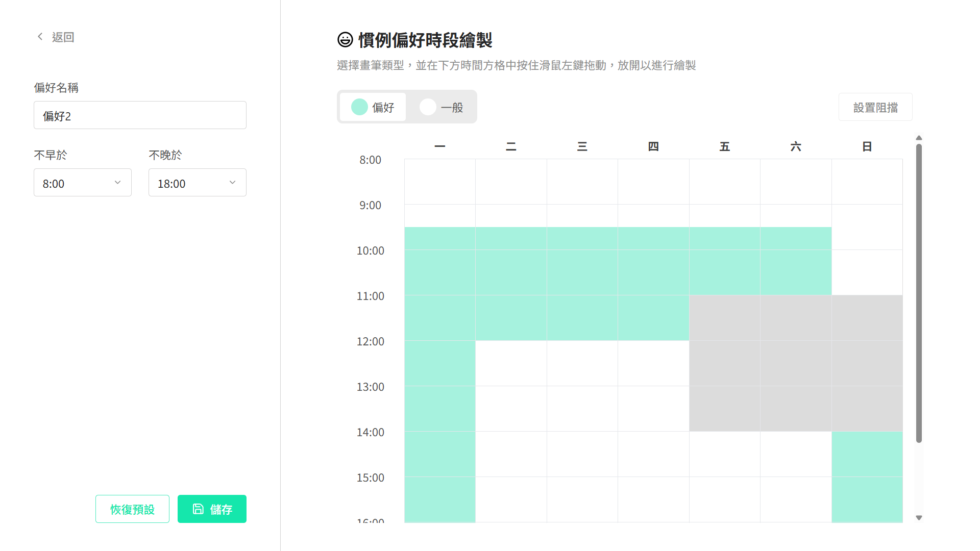Image resolution: width=980 pixels, height=551 pixels.
Task: Click the 返回 back link
Action: (x=62, y=36)
